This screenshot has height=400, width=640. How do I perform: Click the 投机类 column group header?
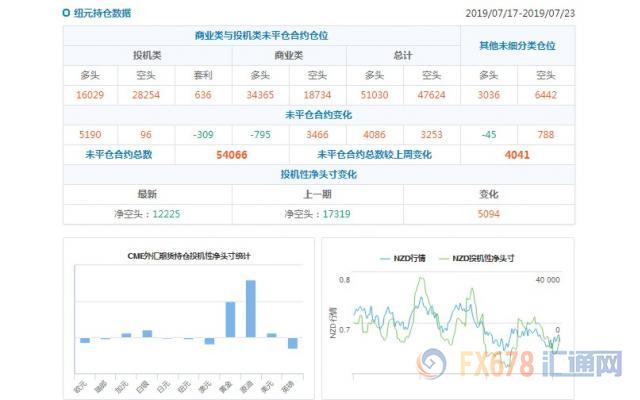[x=147, y=55]
